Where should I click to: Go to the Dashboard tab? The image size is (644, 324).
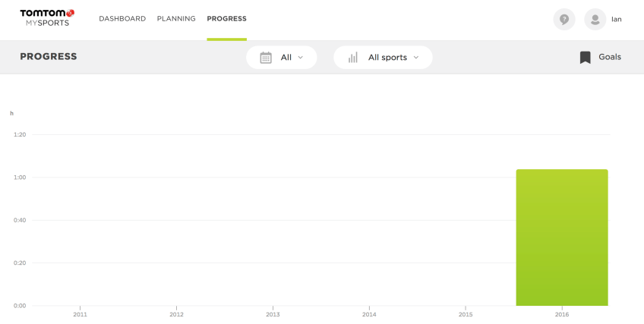[122, 19]
